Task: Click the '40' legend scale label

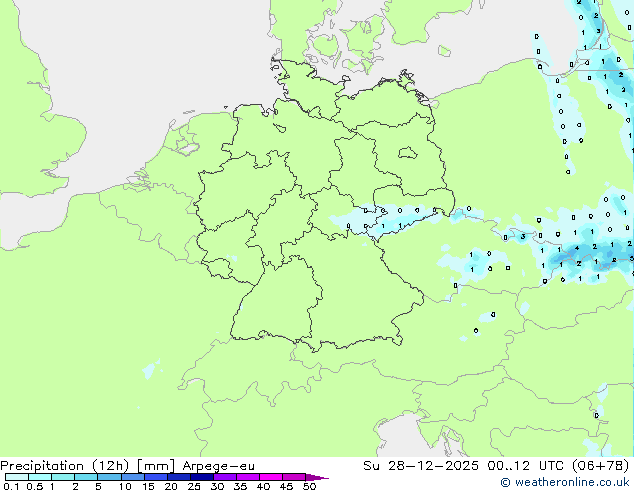Action: 263,486
